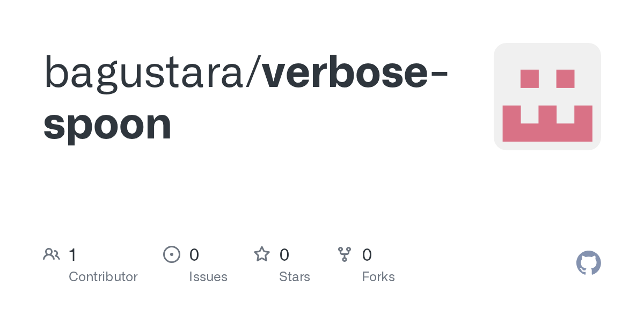
Task: Click the contributor count "1"
Action: pyautogui.click(x=72, y=254)
